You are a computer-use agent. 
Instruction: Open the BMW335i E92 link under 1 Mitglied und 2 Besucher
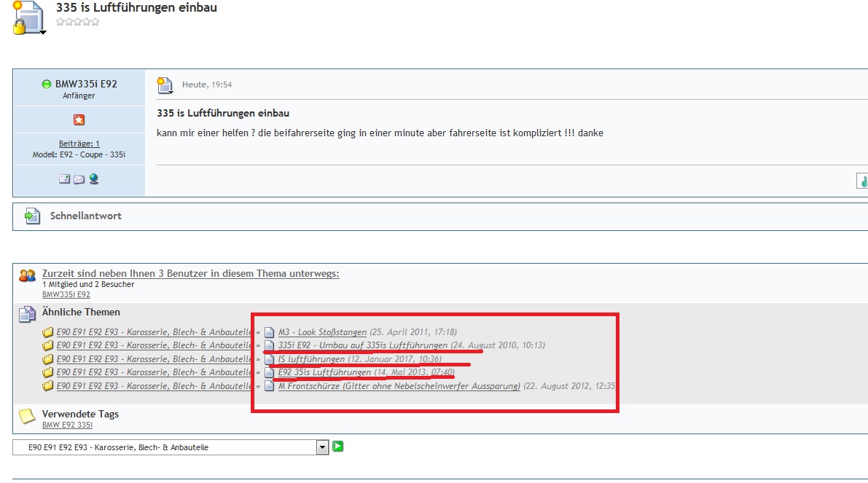[x=66, y=294]
